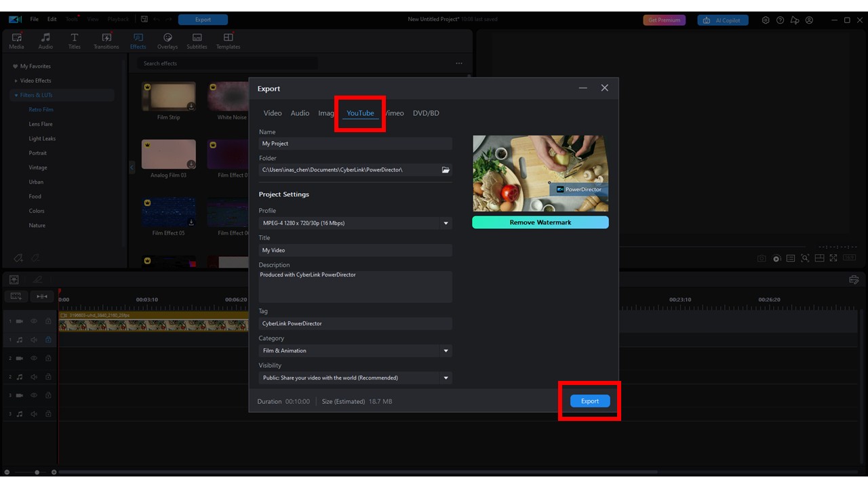This screenshot has height=488, width=868.
Task: Select the Lens Flare filter category
Action: pyautogui.click(x=41, y=124)
